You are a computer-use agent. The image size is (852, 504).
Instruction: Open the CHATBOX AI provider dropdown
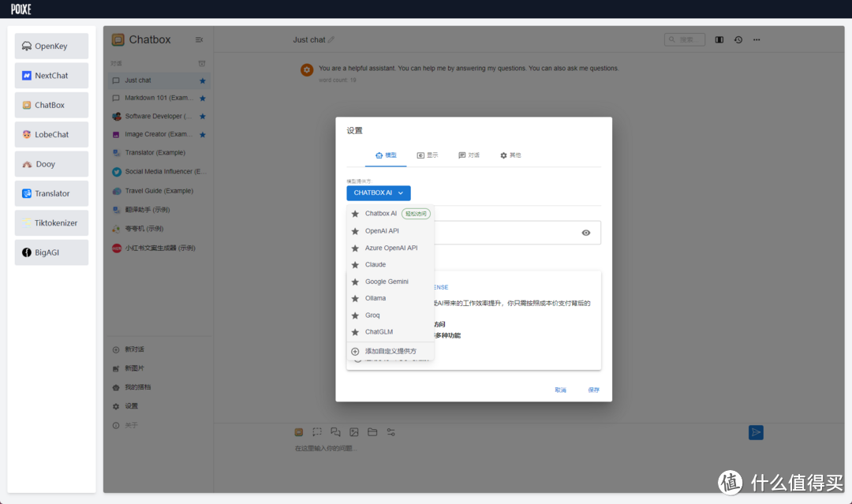click(378, 192)
